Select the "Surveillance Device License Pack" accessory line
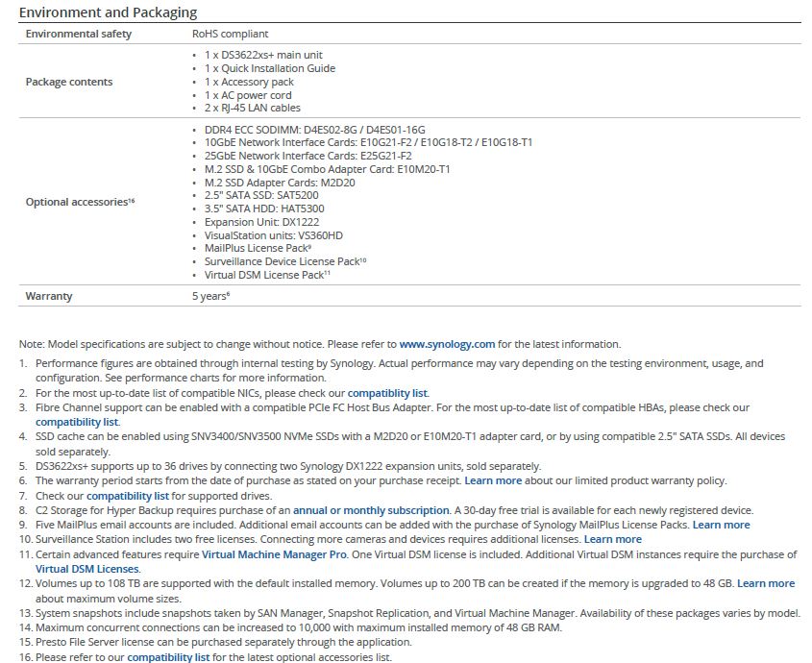812x663 pixels. click(285, 261)
